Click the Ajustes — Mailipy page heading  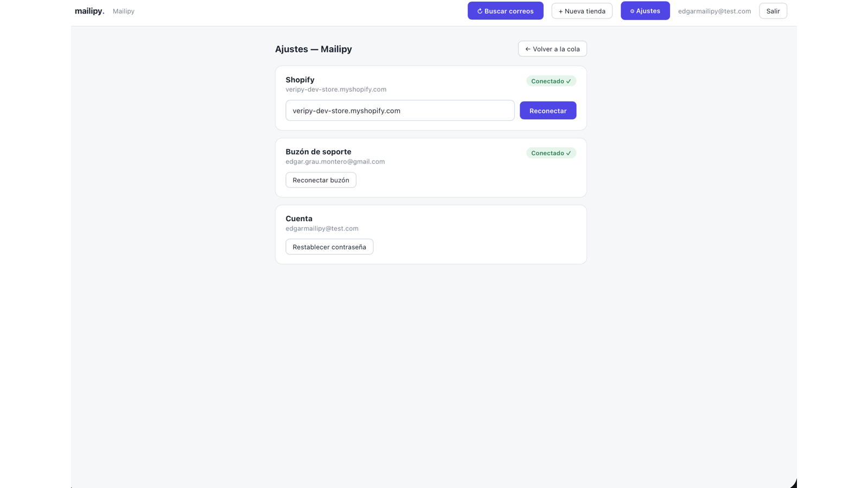point(314,49)
